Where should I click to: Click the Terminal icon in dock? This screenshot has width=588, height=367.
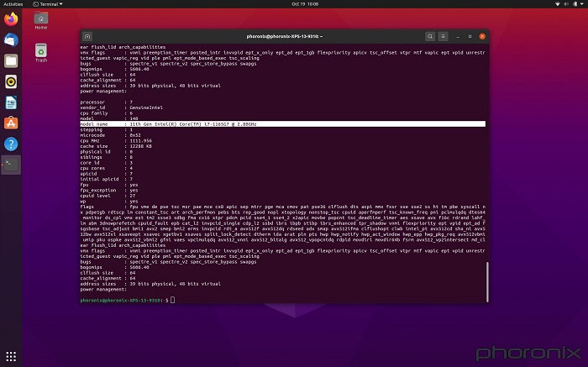11,165
